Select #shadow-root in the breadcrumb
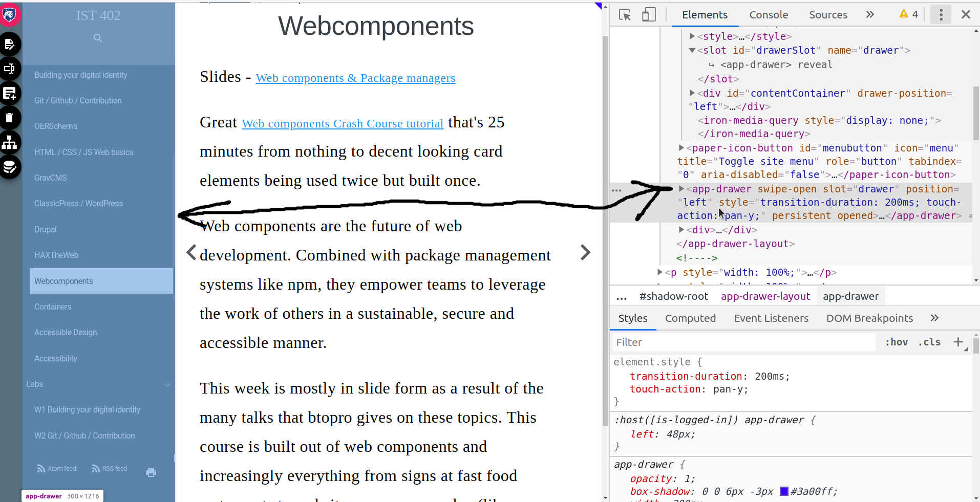The width and height of the screenshot is (980, 502). pos(673,296)
